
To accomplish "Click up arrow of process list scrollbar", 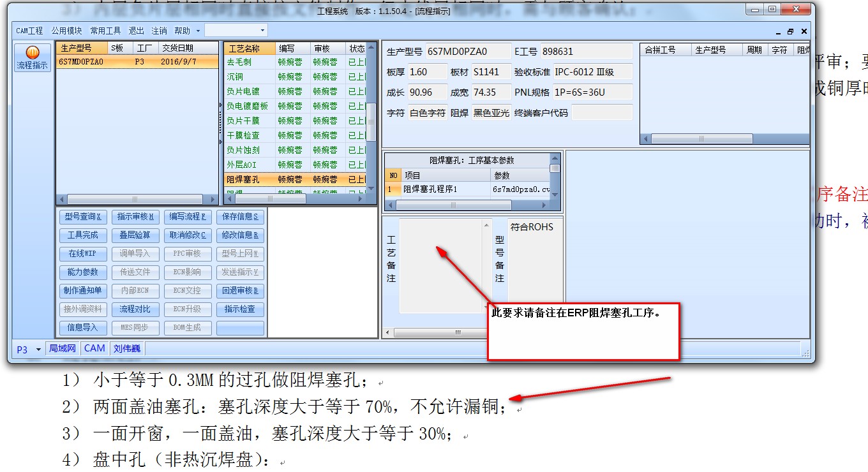I will (372, 48).
